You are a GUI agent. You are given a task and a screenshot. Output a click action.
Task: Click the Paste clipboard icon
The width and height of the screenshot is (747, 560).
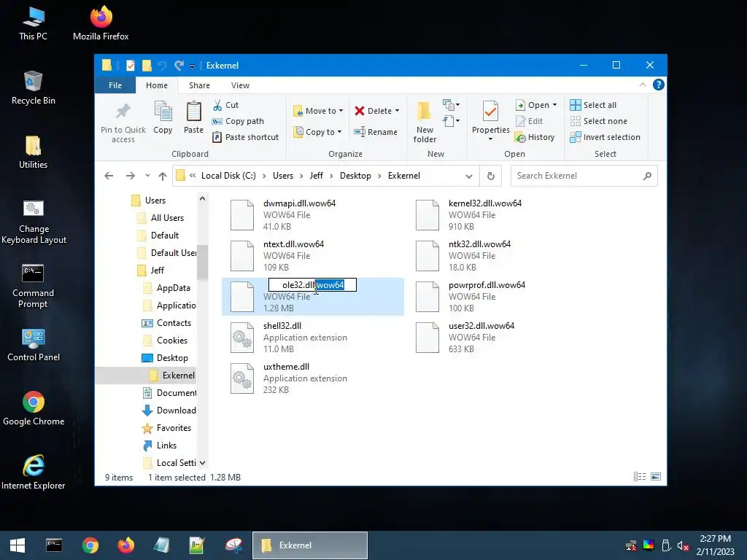click(x=193, y=112)
